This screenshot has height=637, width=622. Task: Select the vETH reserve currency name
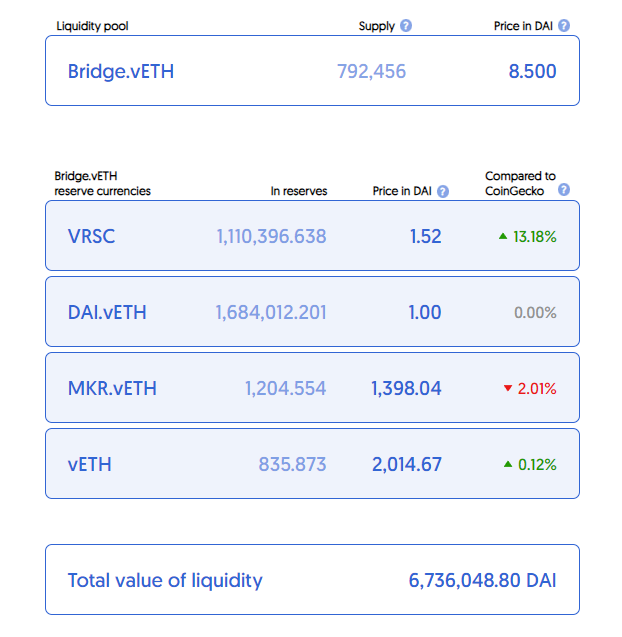click(x=89, y=464)
